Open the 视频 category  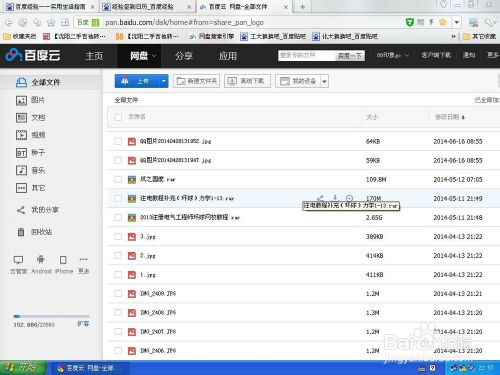point(30,135)
